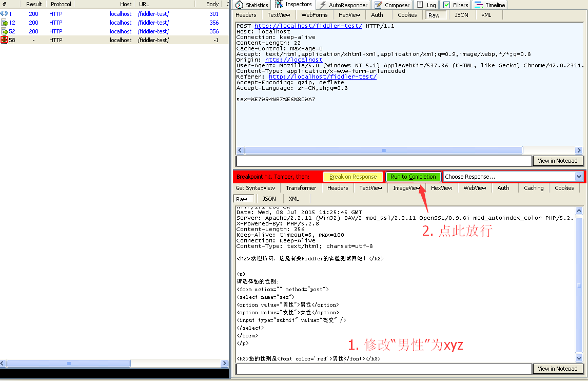Open response XML tab
Image resolution: width=588 pixels, height=381 pixels.
(x=293, y=199)
